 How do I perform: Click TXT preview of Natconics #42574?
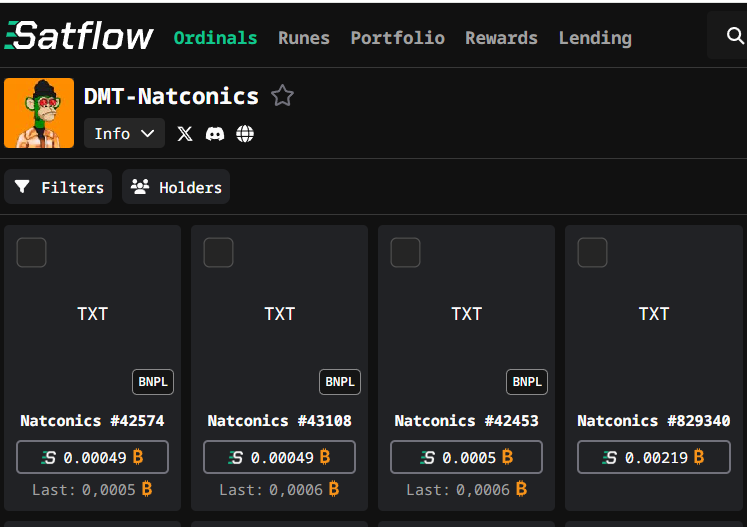[92, 314]
